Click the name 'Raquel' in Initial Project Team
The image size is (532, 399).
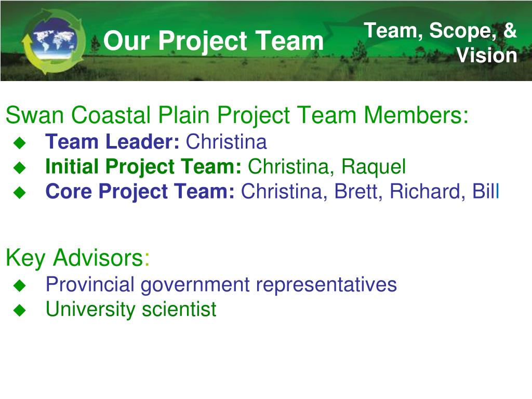tap(374, 167)
